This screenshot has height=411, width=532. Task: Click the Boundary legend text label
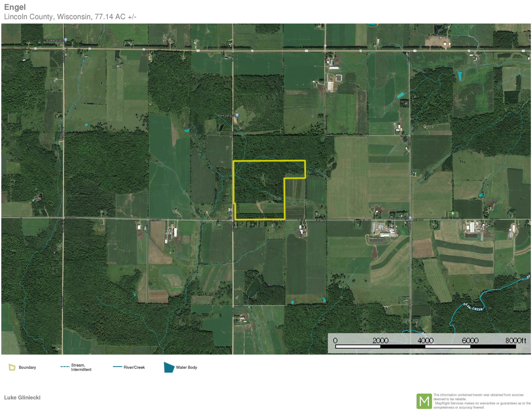[27, 367]
